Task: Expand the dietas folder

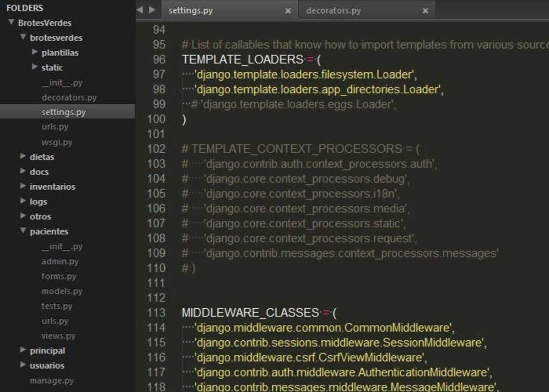Action: tap(22, 156)
